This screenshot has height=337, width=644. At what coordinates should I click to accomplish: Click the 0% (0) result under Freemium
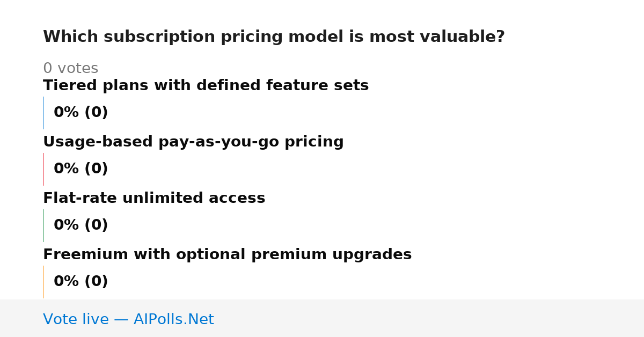tap(80, 282)
